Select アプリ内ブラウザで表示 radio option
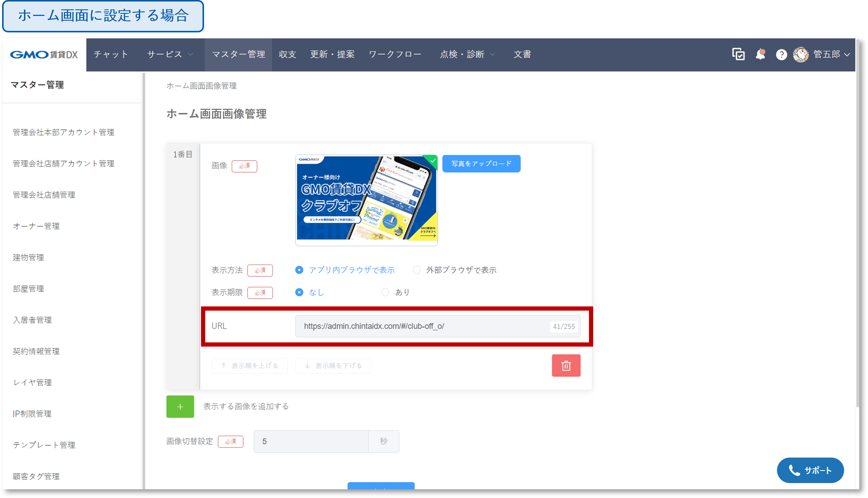Screen dimensions: 868x498 299,270
